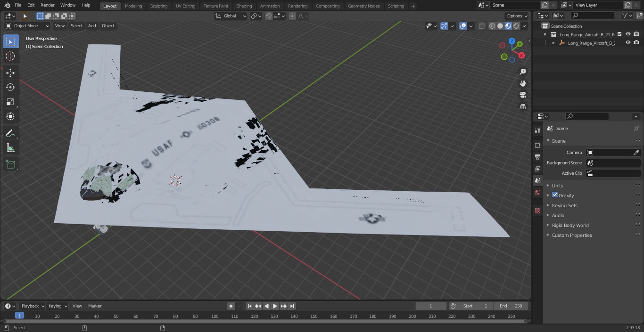This screenshot has height=332, width=644.
Task: Open the Output properties tab
Action: click(x=537, y=157)
